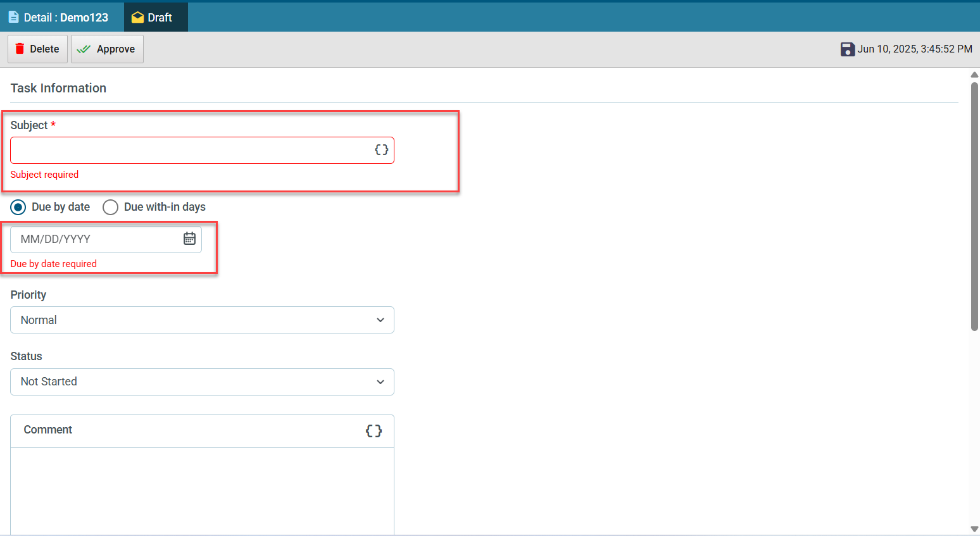Click the chevron arrow of Priority dropdown
Viewport: 980px width, 536px height.
click(x=380, y=320)
